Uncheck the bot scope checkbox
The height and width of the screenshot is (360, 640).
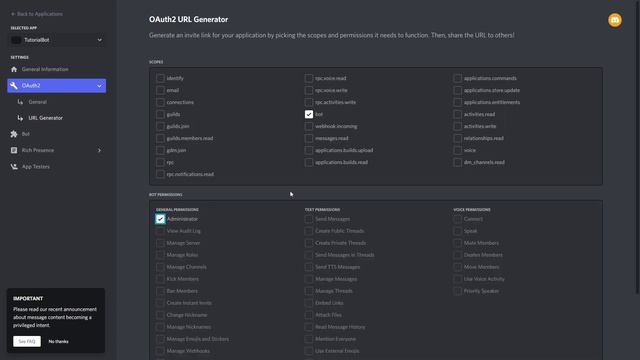coord(309,114)
